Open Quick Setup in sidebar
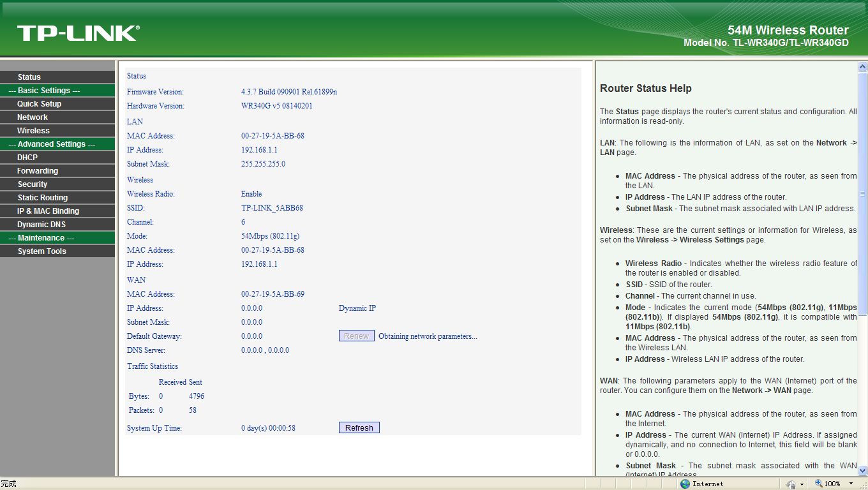Image resolution: width=868 pixels, height=490 pixels. click(57, 103)
